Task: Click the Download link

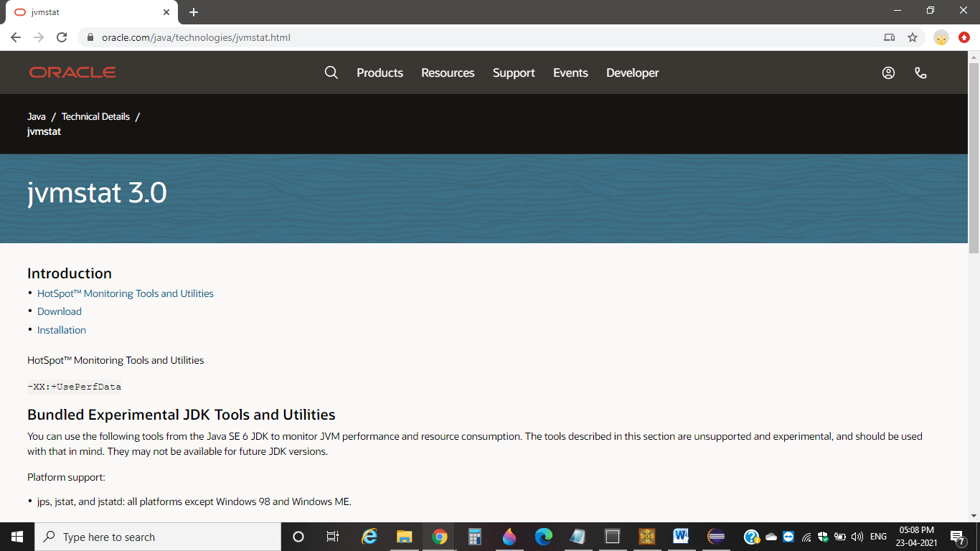Action: pyautogui.click(x=60, y=311)
